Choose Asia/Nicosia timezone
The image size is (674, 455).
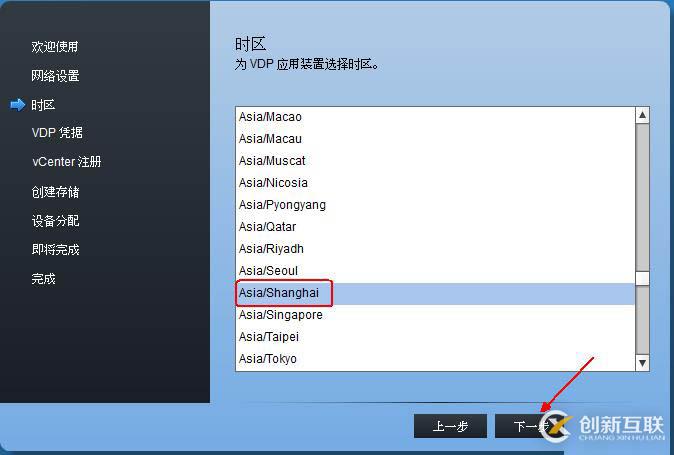(435, 183)
